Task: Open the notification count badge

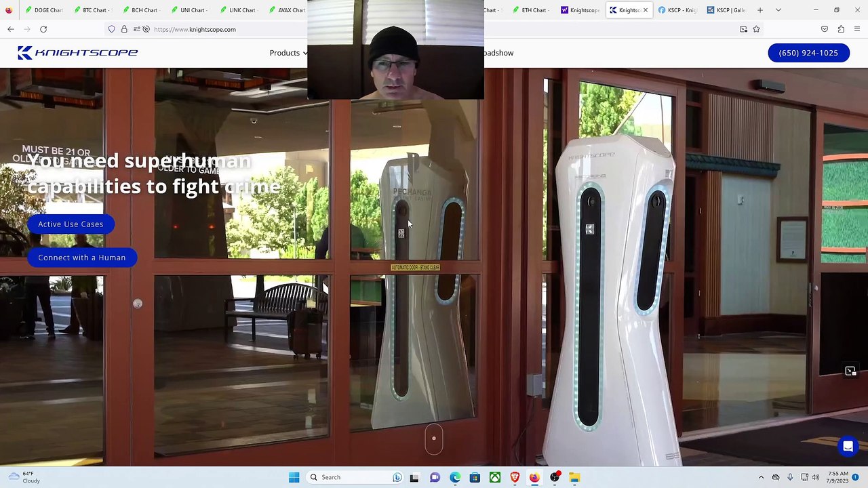Action: pyautogui.click(x=856, y=477)
